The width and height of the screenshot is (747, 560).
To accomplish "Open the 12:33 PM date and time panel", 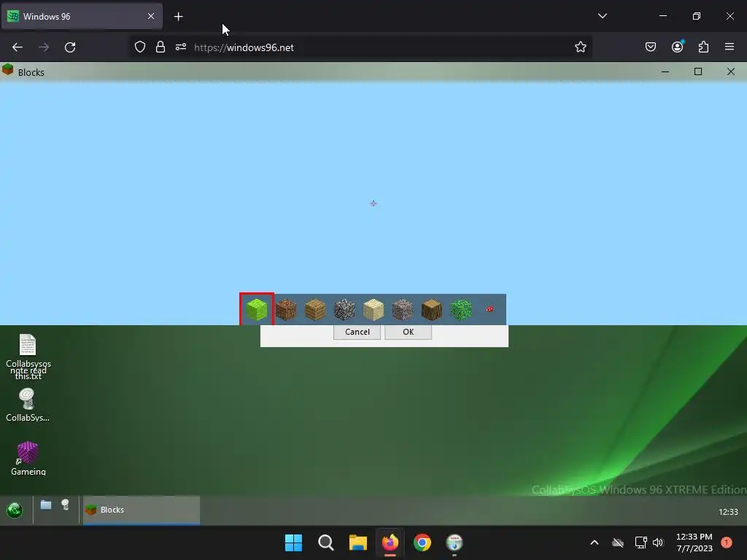I will click(694, 542).
